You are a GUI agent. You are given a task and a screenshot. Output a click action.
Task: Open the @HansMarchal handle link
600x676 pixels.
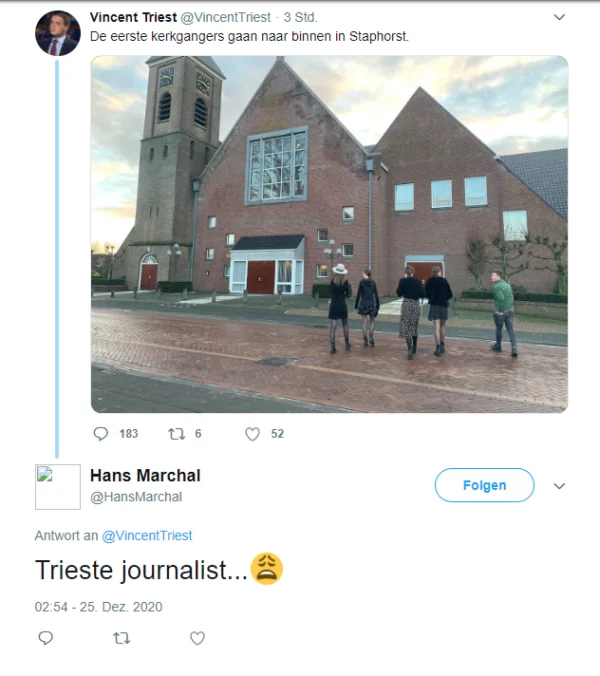[x=136, y=497]
